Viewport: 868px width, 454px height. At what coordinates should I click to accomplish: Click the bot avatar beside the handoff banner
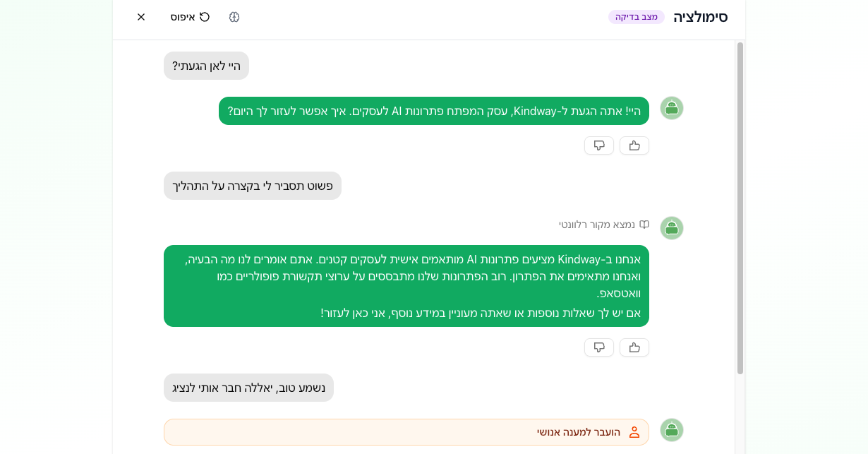(672, 430)
